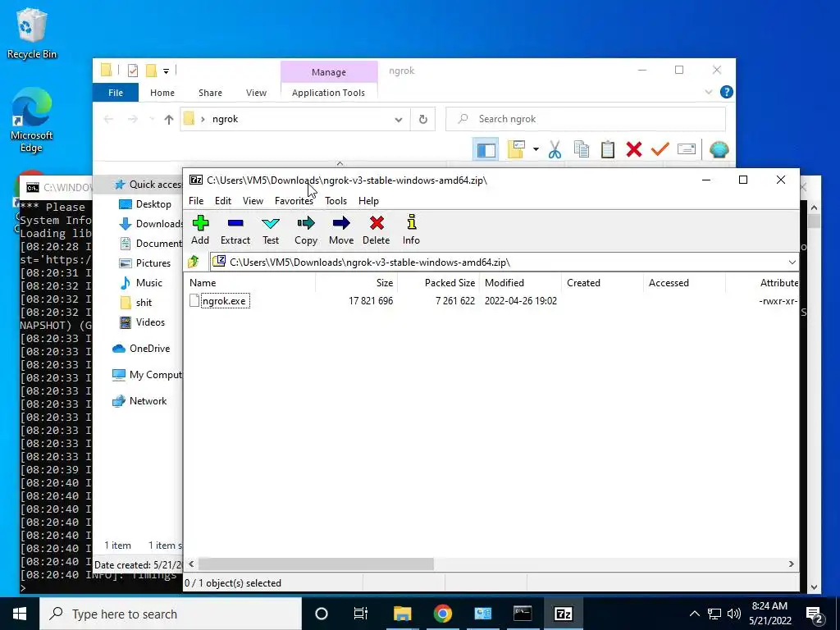Select Desktop in Explorer navigation pane

click(144, 204)
